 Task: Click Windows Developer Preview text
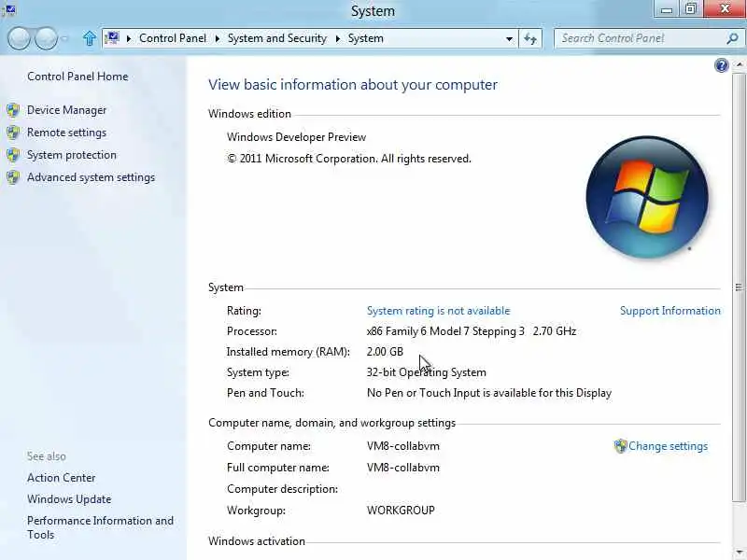pos(296,137)
